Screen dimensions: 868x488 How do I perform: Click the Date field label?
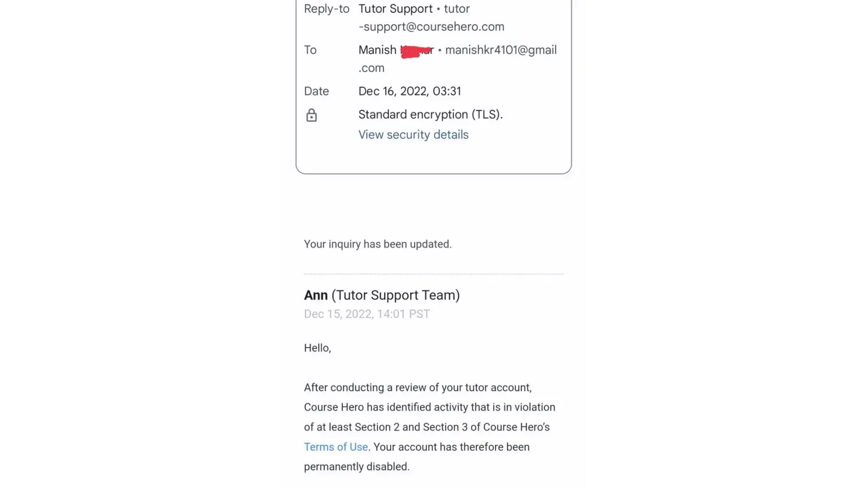tap(316, 91)
